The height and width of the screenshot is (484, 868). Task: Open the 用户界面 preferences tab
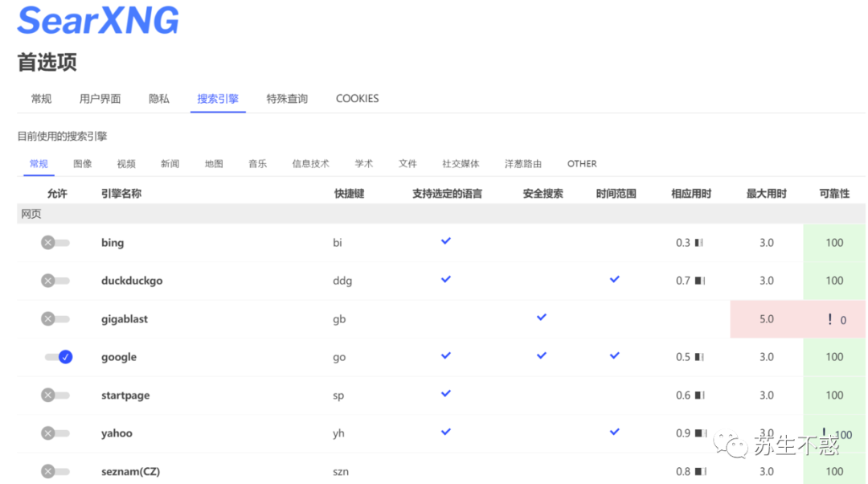pos(100,99)
